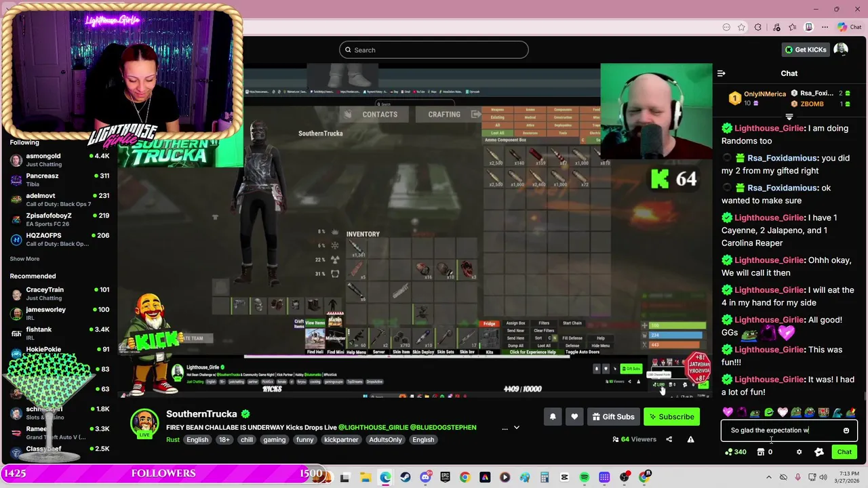868x488 pixels.
Task: Expand Show more in Following list
Action: coord(24,259)
